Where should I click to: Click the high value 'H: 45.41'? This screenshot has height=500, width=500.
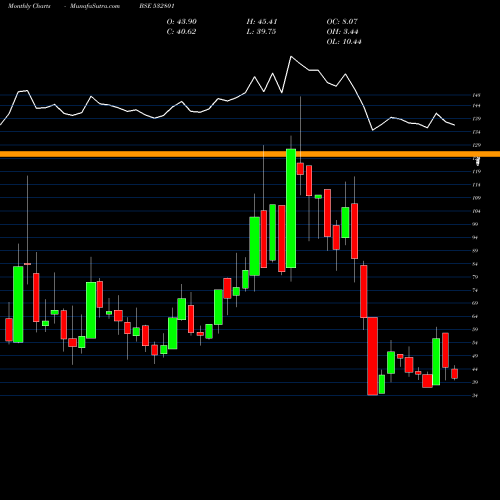pos(262,22)
